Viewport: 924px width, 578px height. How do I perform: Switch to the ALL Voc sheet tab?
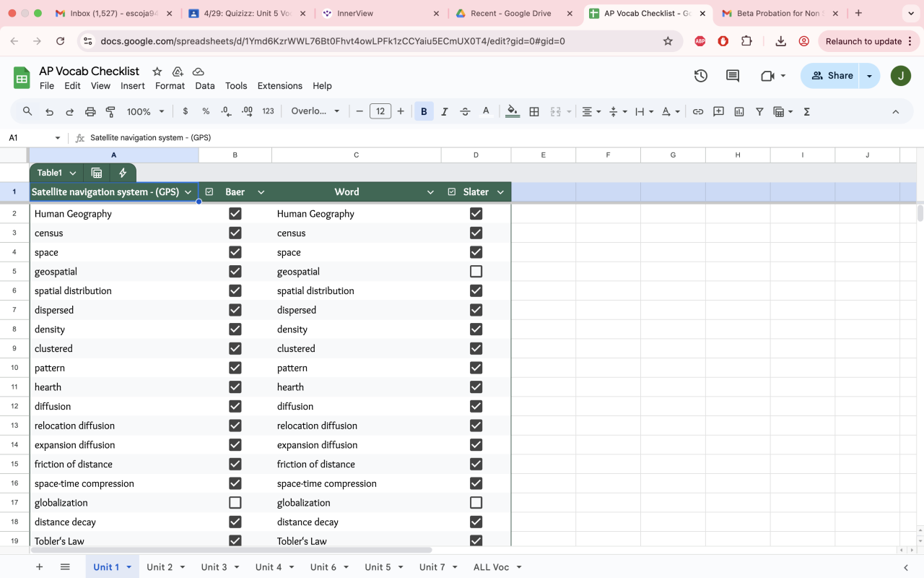point(492,567)
